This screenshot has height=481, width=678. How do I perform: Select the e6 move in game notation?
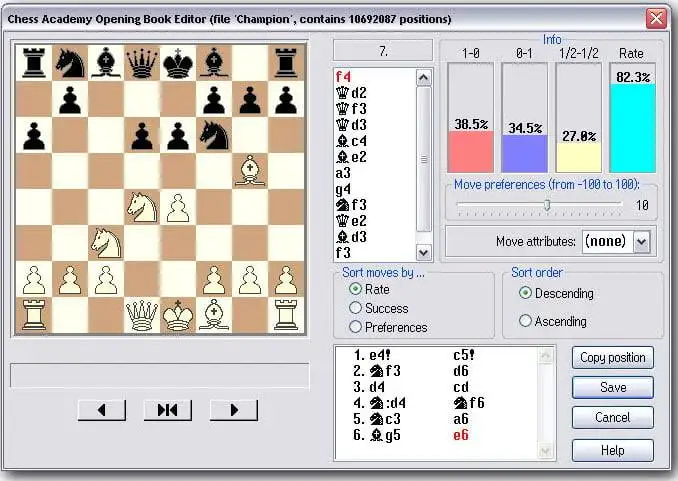(x=462, y=436)
